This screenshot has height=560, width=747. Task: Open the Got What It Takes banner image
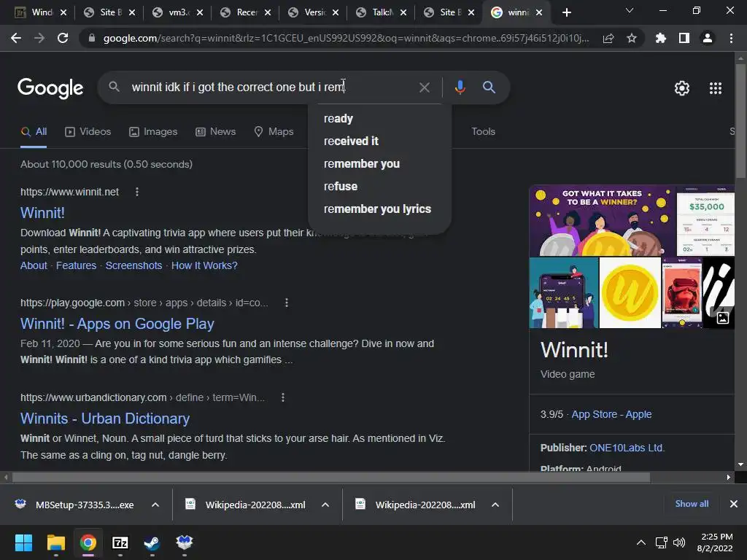tap(602, 221)
